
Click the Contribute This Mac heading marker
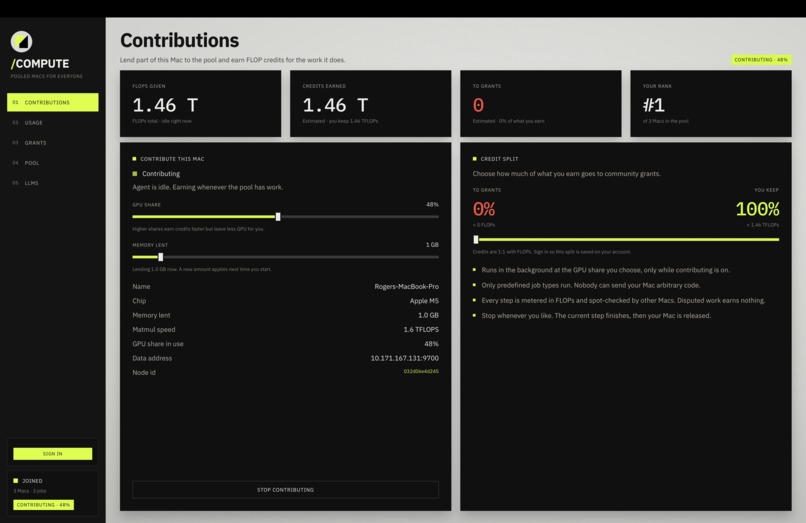(x=134, y=159)
